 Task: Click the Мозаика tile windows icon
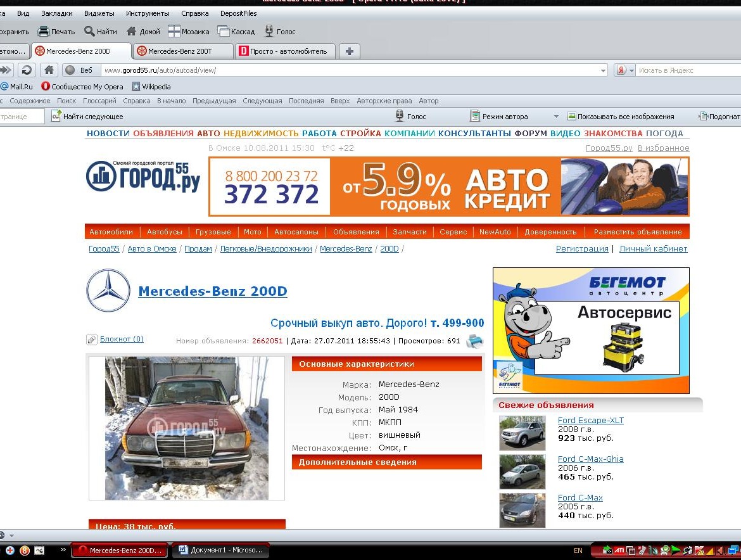[174, 31]
